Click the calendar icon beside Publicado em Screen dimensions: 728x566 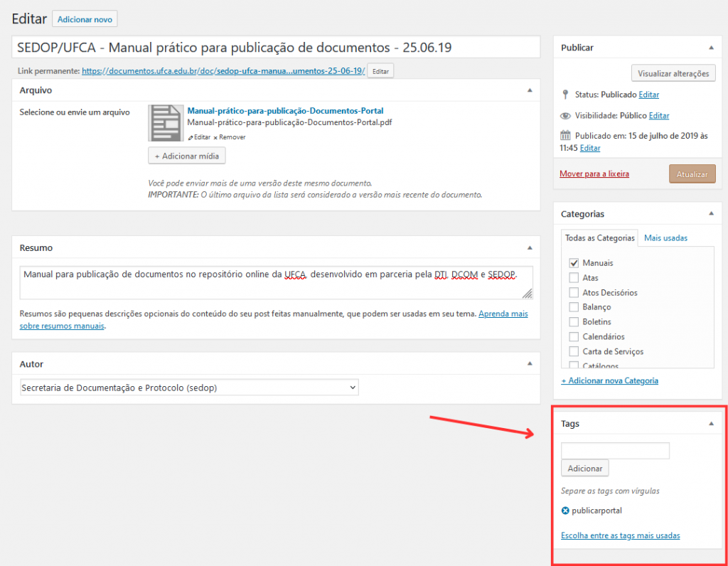565,136
